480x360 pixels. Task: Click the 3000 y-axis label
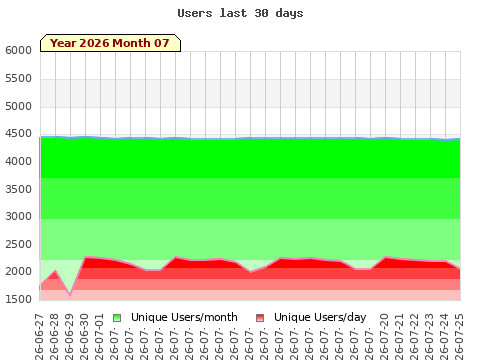18,216
